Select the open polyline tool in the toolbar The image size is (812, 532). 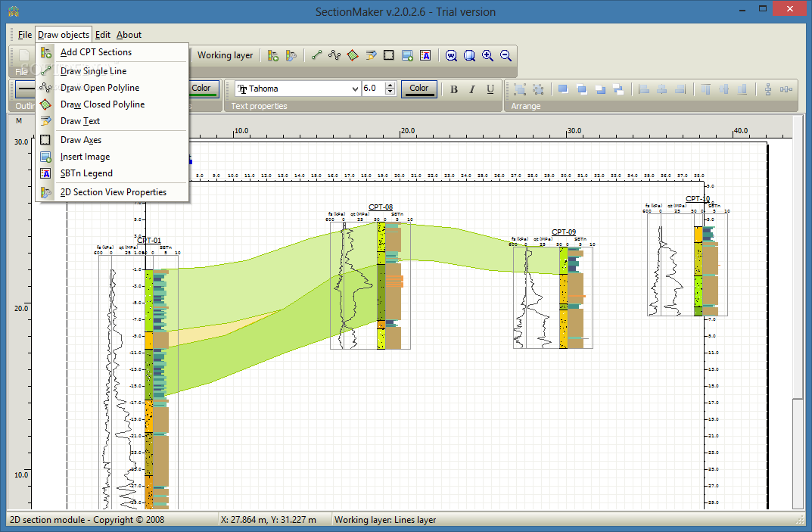click(334, 55)
